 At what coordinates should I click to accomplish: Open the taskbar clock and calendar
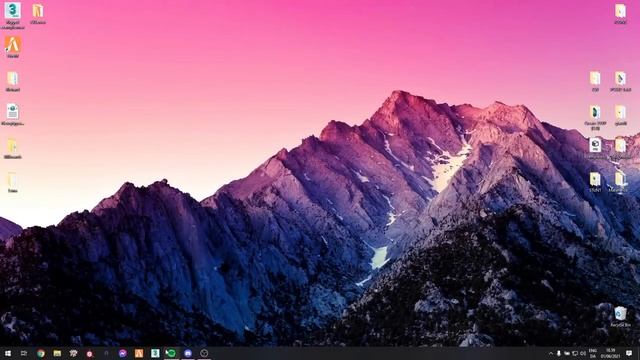coord(611,353)
